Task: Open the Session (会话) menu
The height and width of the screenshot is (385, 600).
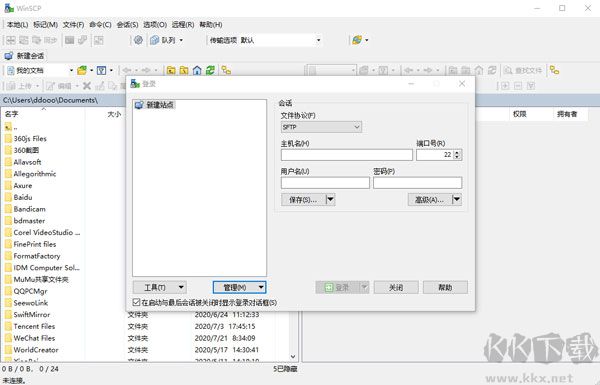Action: (127, 24)
